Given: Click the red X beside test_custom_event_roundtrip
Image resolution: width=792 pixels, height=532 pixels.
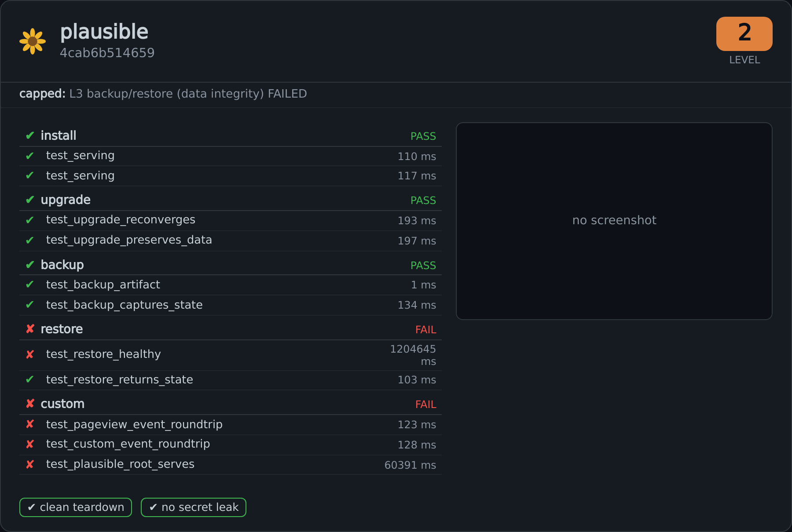Looking at the screenshot, I should (30, 444).
